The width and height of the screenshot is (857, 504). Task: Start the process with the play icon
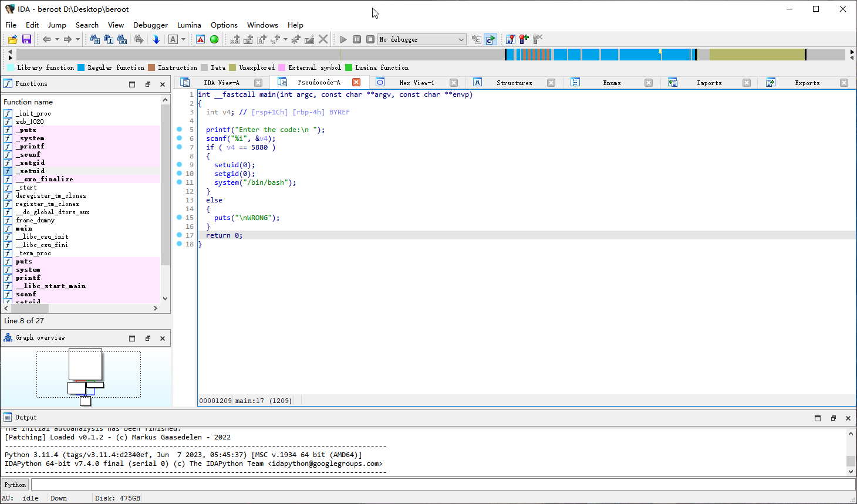[343, 39]
